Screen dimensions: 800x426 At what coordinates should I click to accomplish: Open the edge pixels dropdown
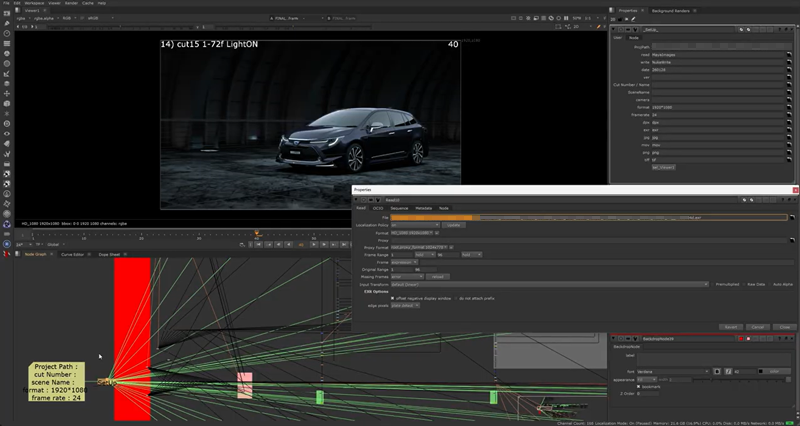[406, 305]
